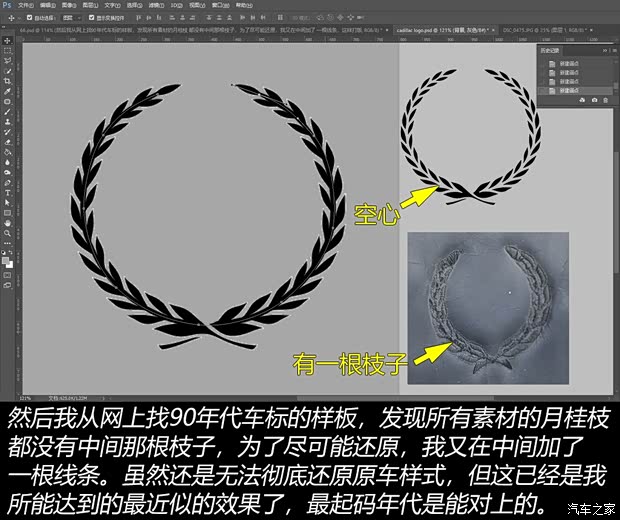Create new snapshot camera icon

594,100
